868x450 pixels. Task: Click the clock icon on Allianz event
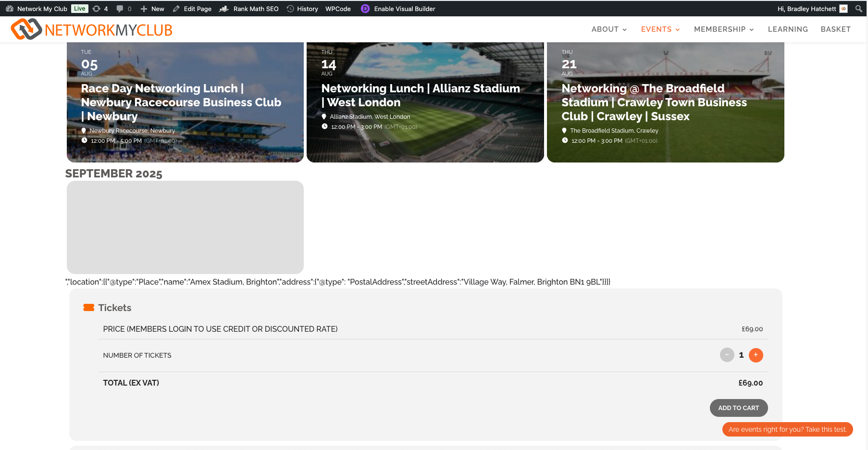(324, 126)
